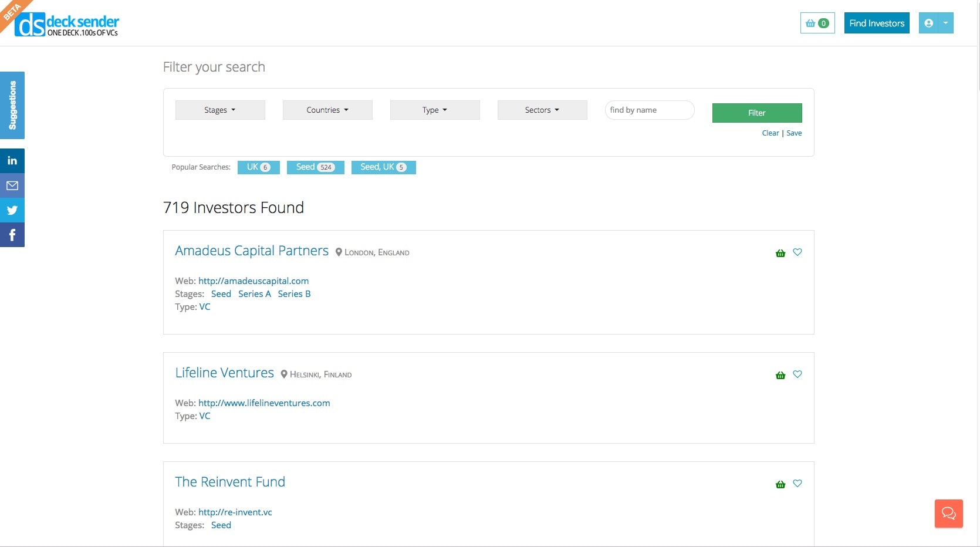Image resolution: width=980 pixels, height=547 pixels.
Task: Click the VC type link for Amadeus
Action: point(205,307)
